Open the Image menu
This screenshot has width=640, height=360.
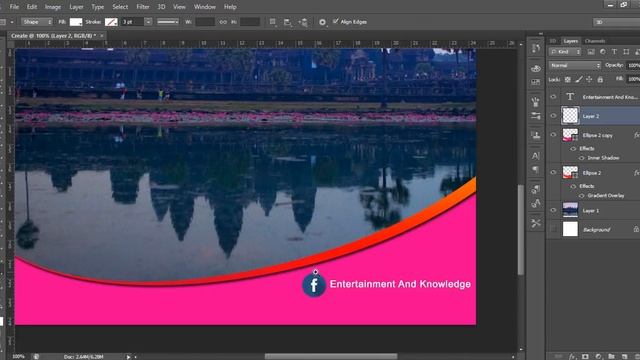[53, 7]
